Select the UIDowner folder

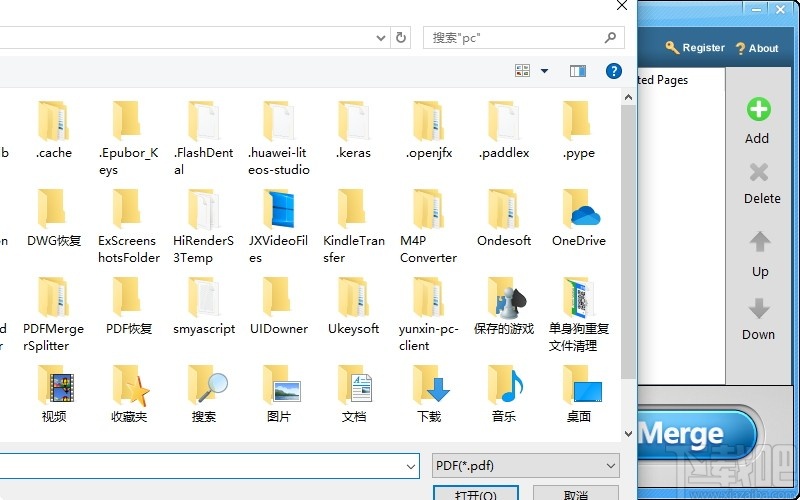pos(279,307)
